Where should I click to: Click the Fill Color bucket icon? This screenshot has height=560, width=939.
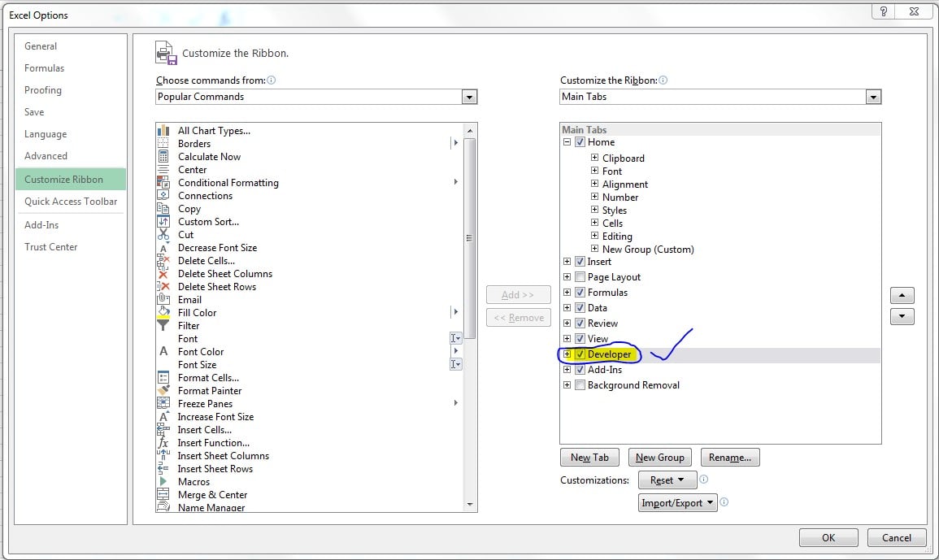[163, 313]
